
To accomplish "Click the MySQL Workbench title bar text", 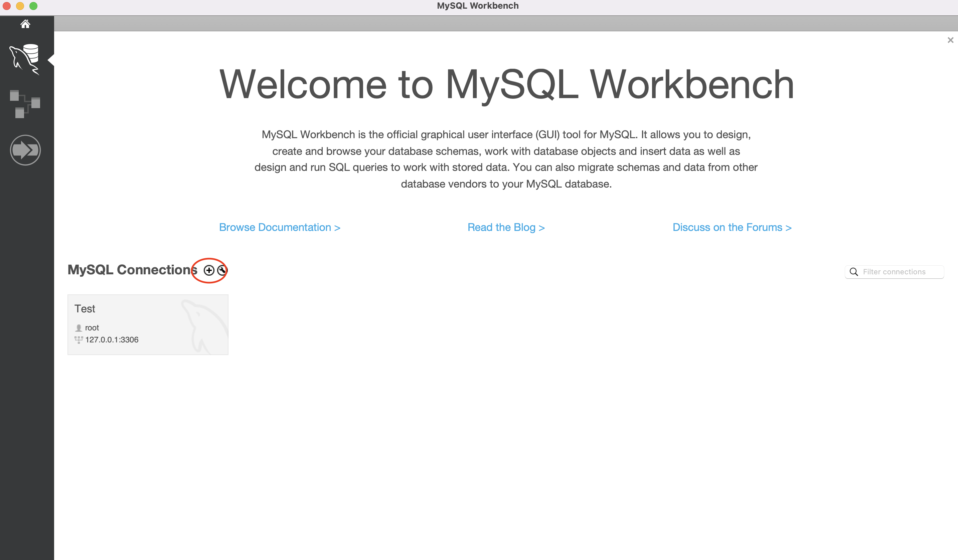I will click(477, 6).
